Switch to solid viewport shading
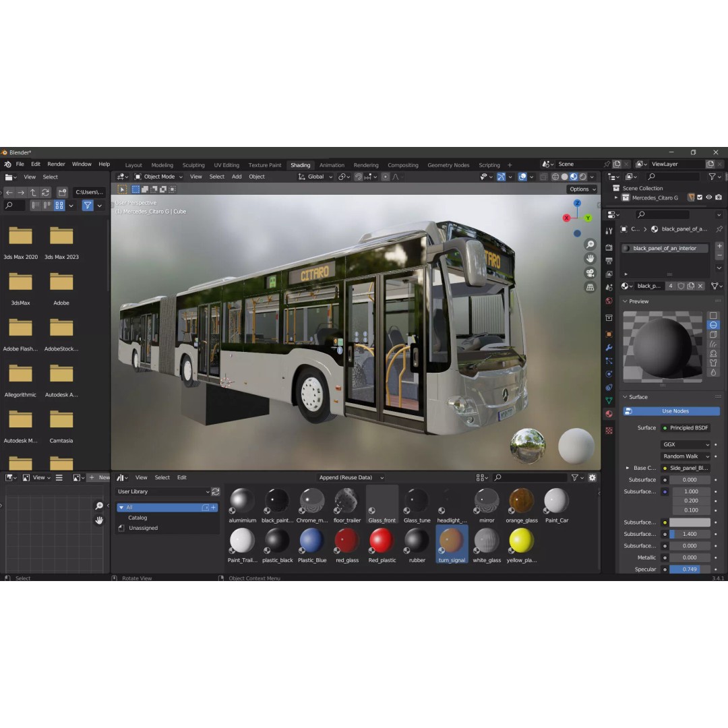The width and height of the screenshot is (728, 728). click(x=565, y=177)
